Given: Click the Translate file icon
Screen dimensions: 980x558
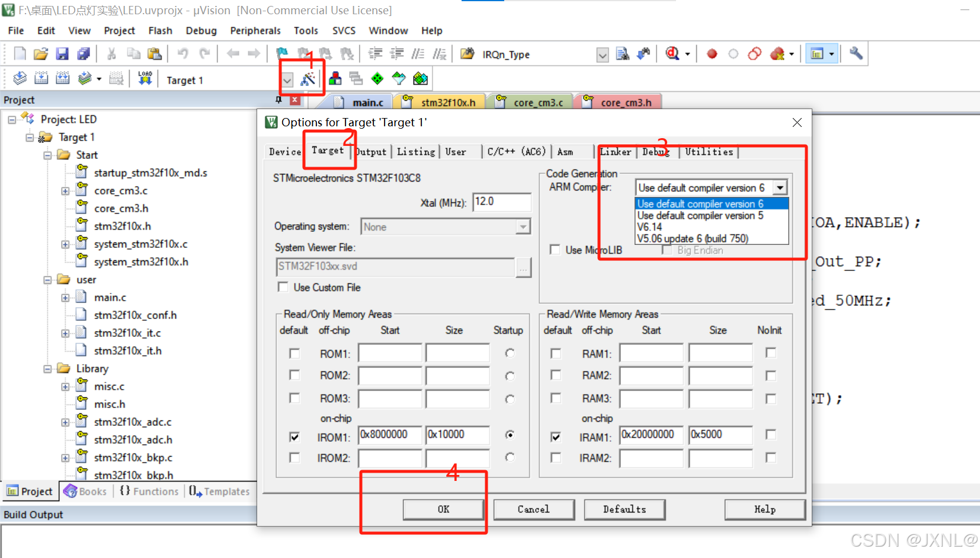Looking at the screenshot, I should [x=20, y=78].
